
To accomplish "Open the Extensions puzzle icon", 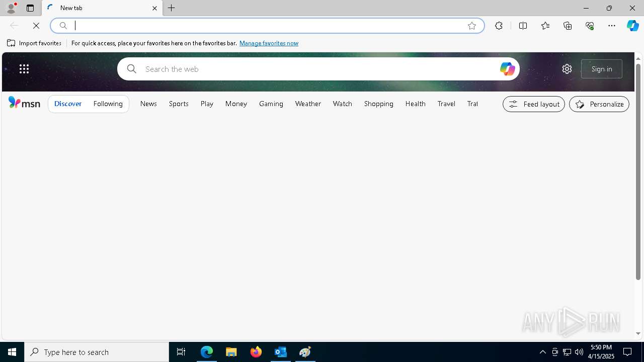I will 499,26.
